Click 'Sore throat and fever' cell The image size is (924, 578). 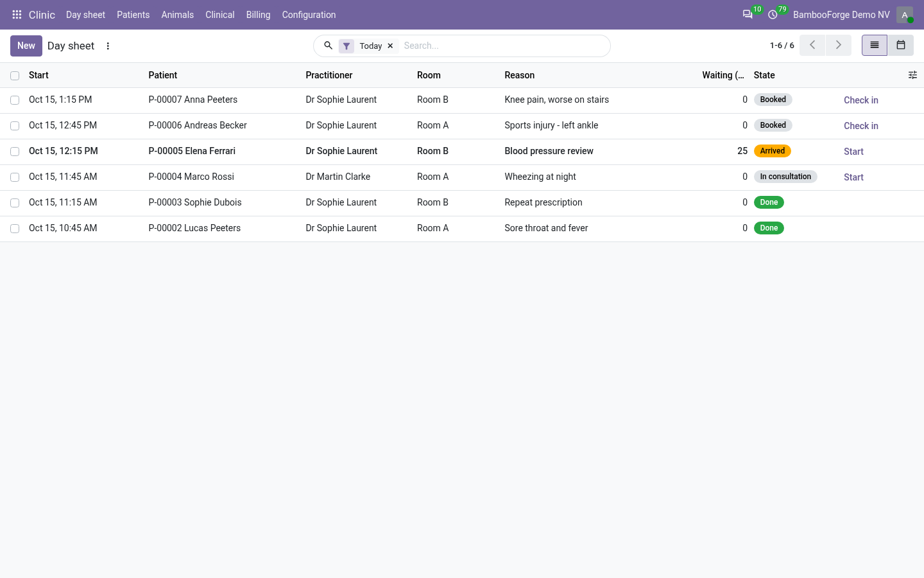(x=546, y=228)
